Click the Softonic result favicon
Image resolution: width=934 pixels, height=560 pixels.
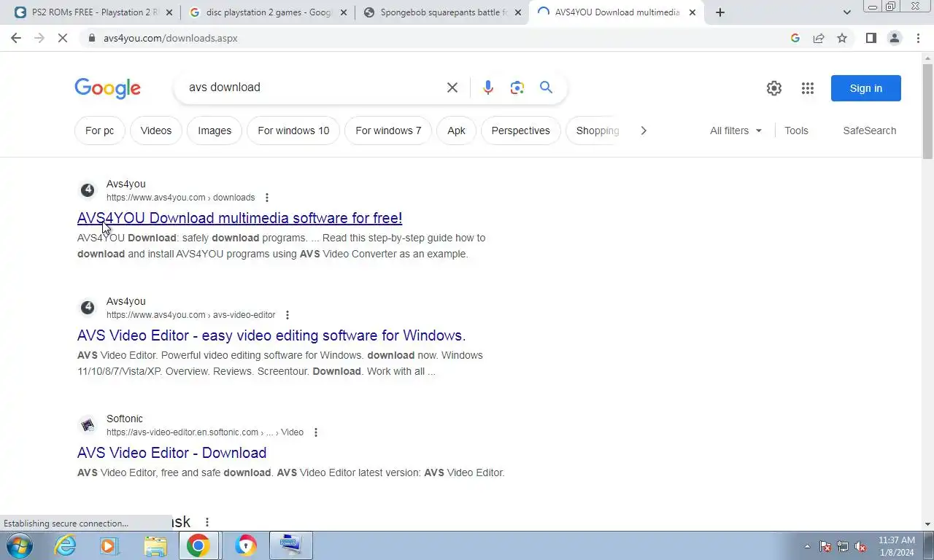88,425
